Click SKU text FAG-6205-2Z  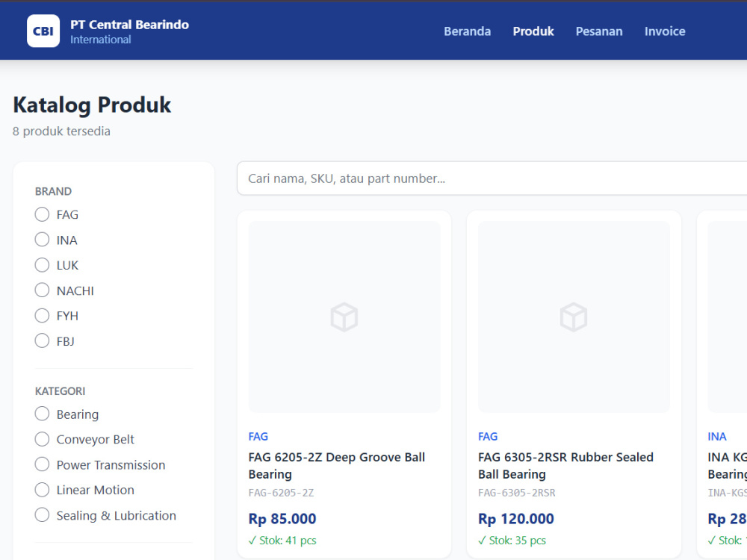pos(281,493)
